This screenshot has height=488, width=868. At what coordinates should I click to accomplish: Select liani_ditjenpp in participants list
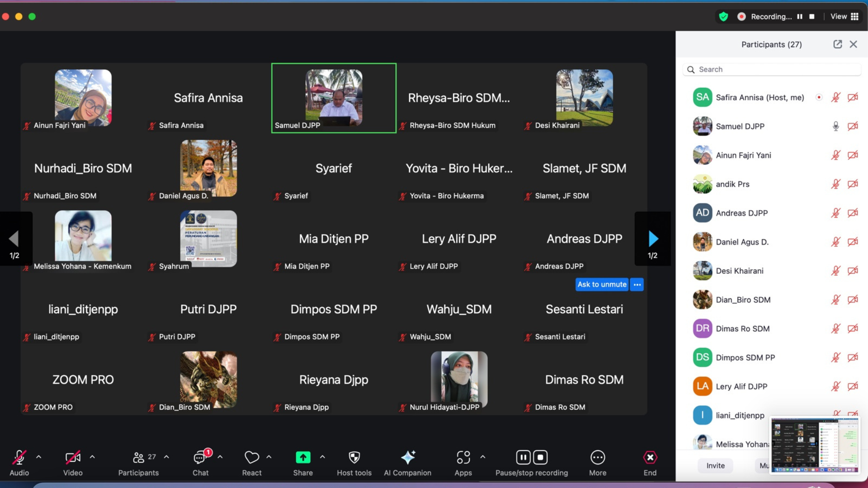point(772,416)
